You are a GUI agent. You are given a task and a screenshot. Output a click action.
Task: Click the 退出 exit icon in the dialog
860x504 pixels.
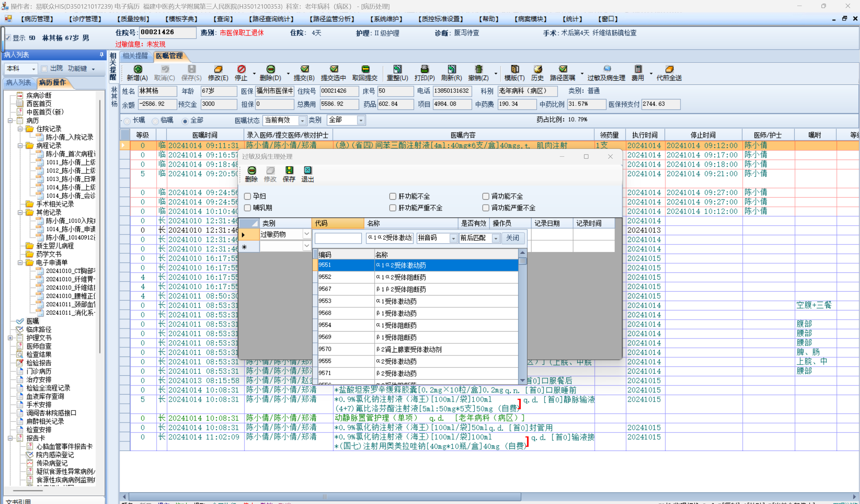tap(307, 170)
